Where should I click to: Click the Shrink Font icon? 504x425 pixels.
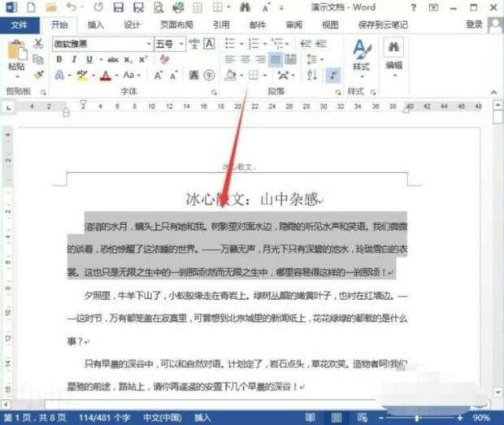tap(174, 76)
